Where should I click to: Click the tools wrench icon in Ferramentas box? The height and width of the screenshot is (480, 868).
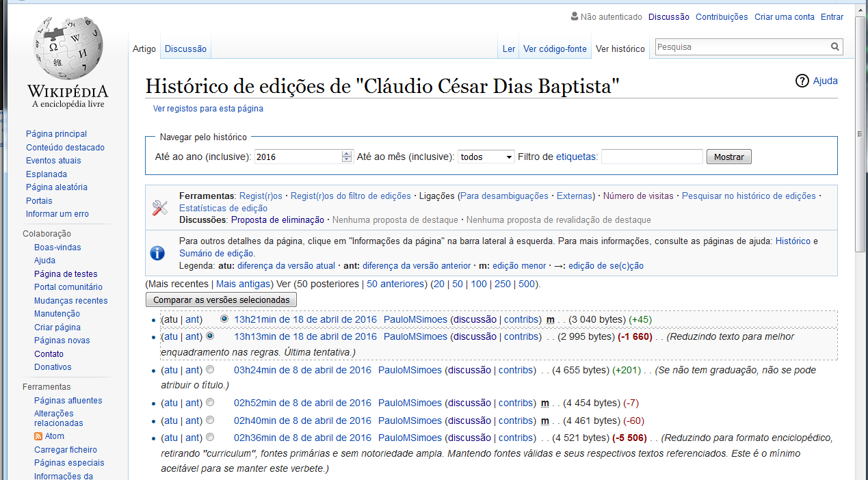(x=159, y=208)
